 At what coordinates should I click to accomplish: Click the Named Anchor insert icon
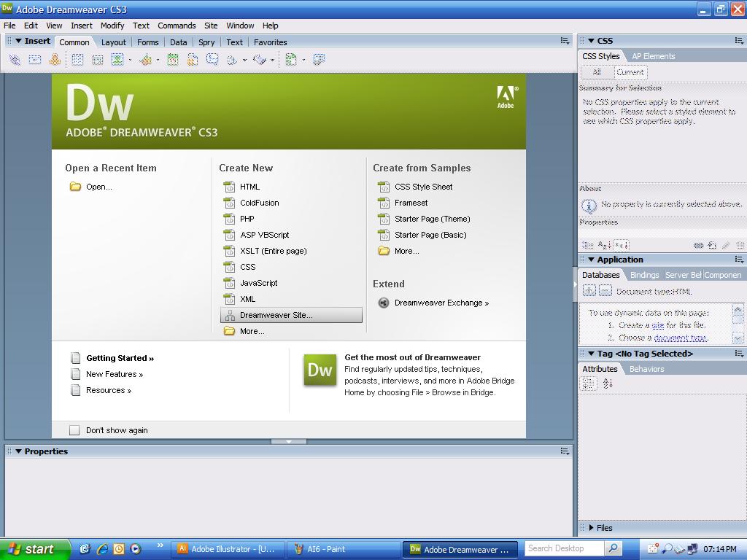55,60
